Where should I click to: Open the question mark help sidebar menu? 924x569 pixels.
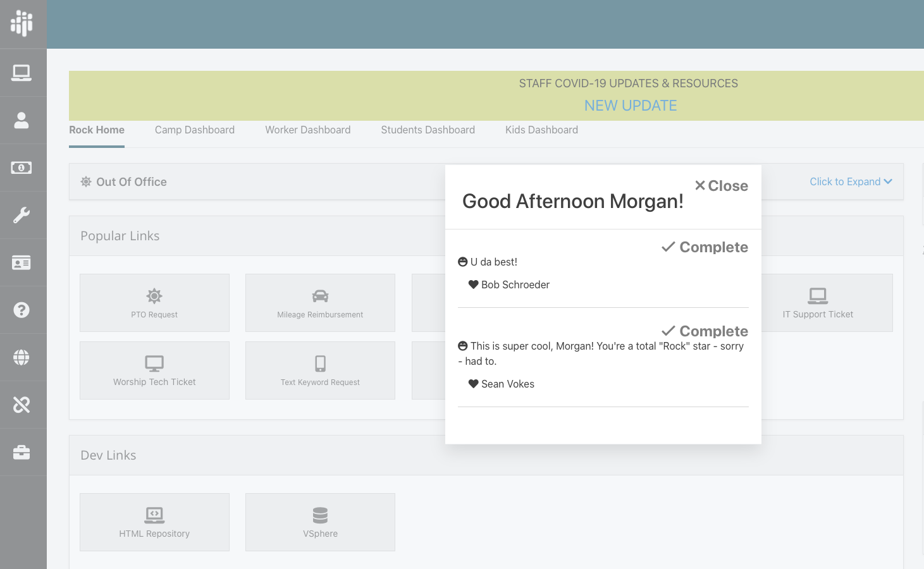point(22,310)
